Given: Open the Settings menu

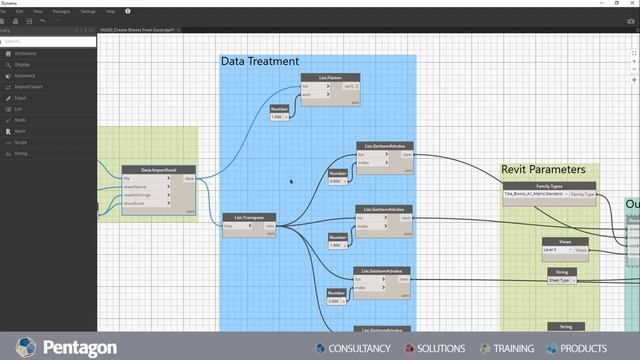Looking at the screenshot, I should tap(88, 11).
